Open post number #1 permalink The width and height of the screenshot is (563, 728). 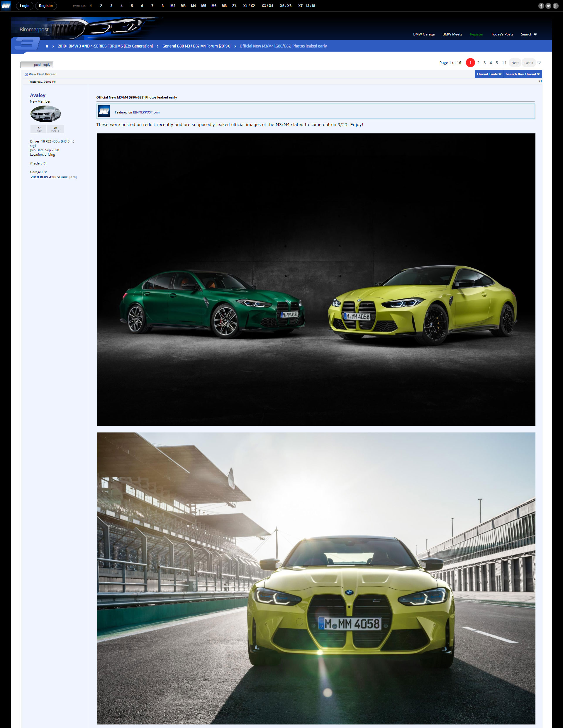(x=540, y=82)
